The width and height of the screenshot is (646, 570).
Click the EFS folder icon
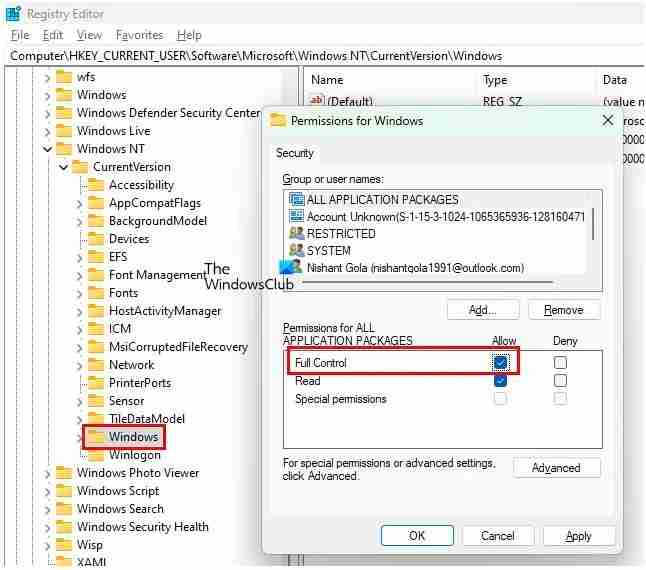[x=96, y=257]
